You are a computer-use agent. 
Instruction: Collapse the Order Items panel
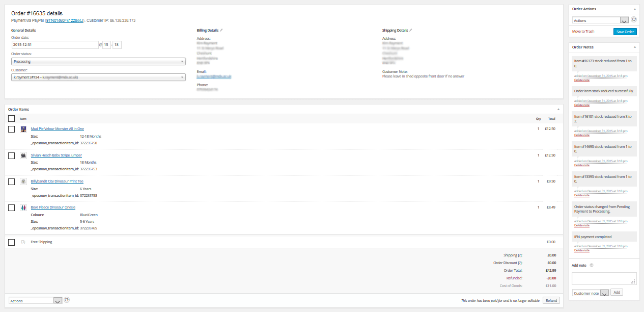point(558,109)
